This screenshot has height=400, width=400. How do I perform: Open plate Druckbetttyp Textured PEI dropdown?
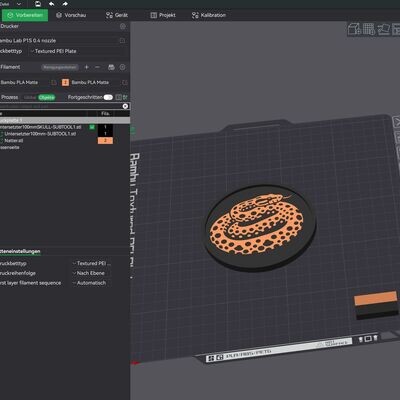click(92, 263)
